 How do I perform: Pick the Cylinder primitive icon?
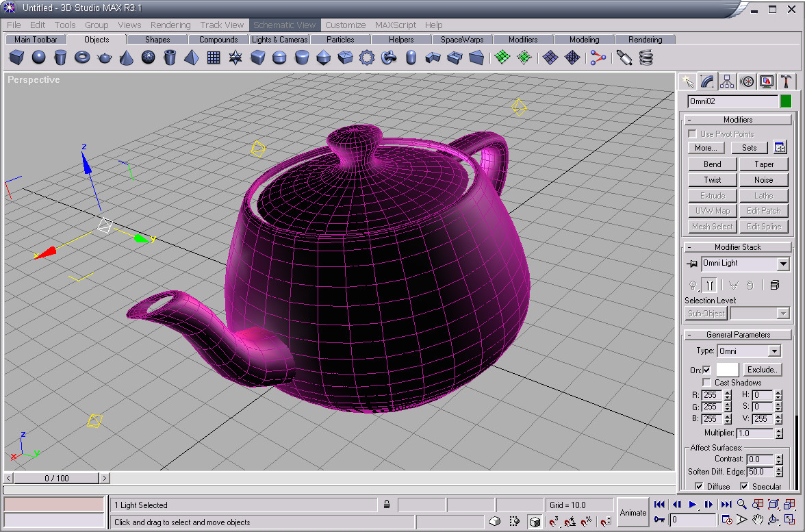point(60,58)
